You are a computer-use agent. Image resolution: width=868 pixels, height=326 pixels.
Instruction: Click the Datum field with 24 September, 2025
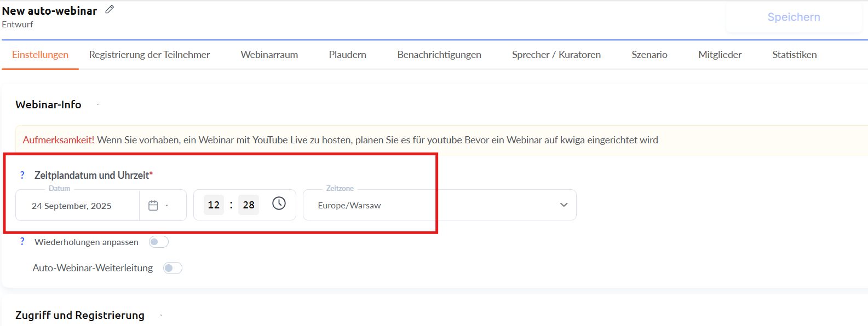(77, 206)
